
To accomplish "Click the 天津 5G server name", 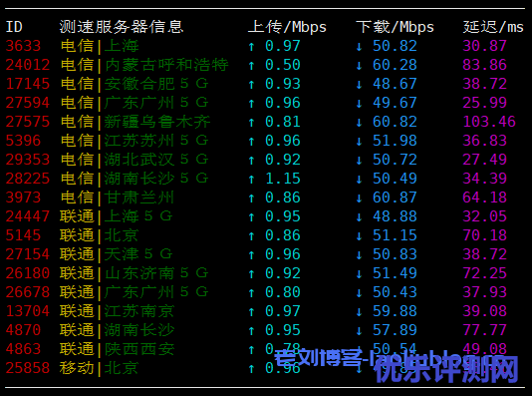I will 138,254.
